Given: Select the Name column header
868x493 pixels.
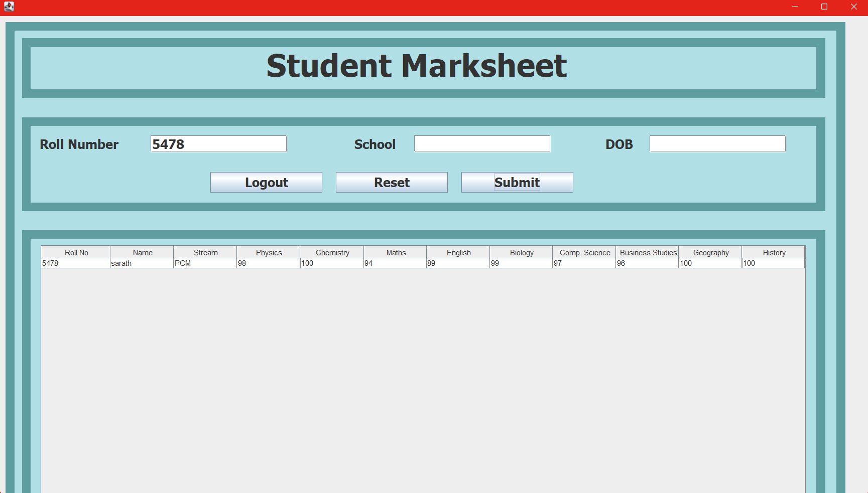Looking at the screenshot, I should tap(142, 252).
